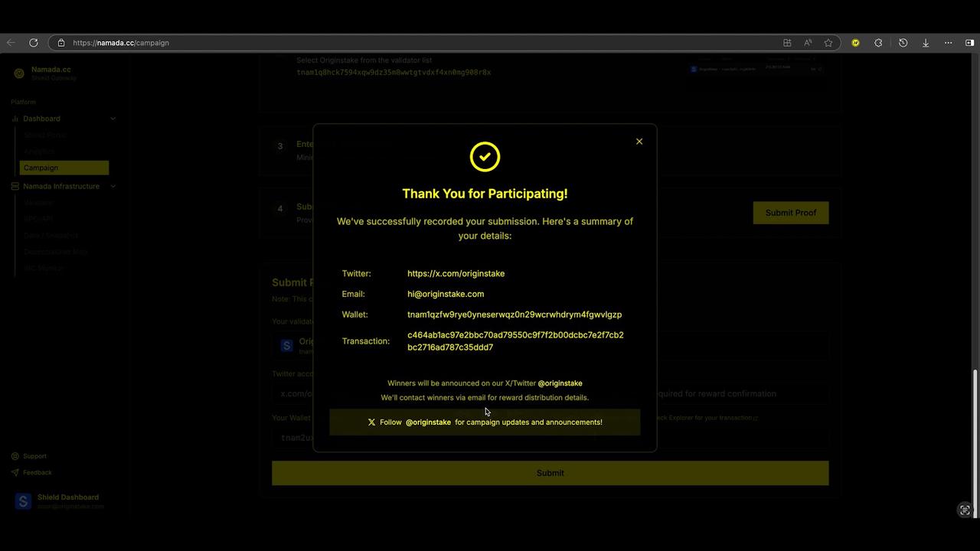
Task: Open the yellow Namada wallet extension
Action: pos(855,43)
